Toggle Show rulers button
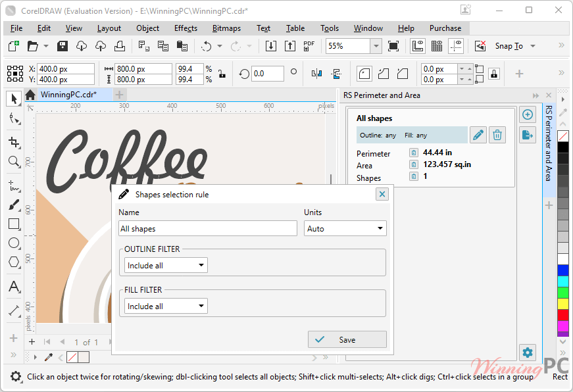573x392 pixels. (x=418, y=46)
